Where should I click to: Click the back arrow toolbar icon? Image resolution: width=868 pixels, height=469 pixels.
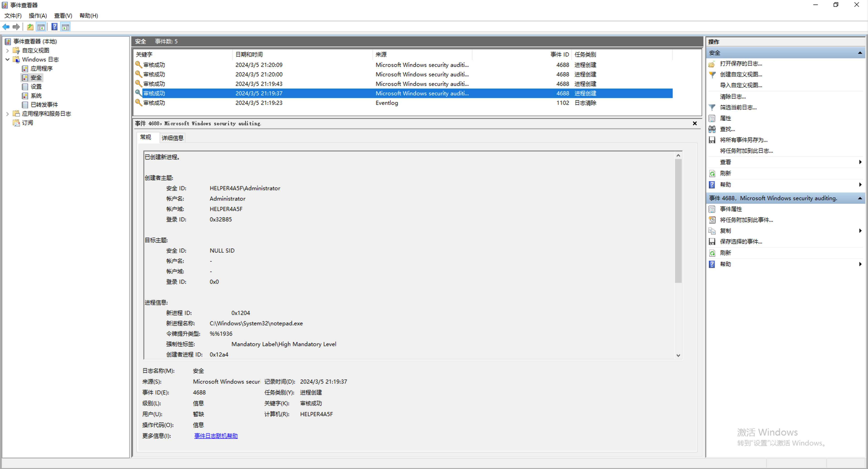point(6,27)
